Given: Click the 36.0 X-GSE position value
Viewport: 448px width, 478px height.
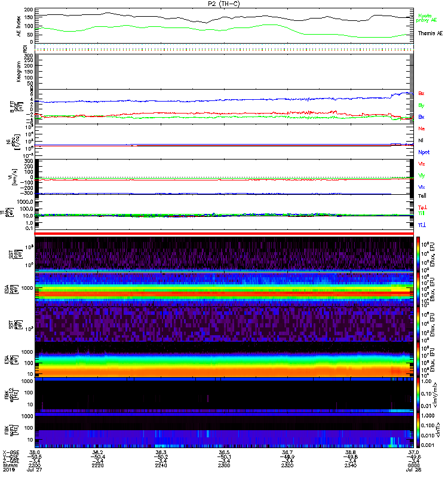Looking at the screenshot, I should click(35, 452).
